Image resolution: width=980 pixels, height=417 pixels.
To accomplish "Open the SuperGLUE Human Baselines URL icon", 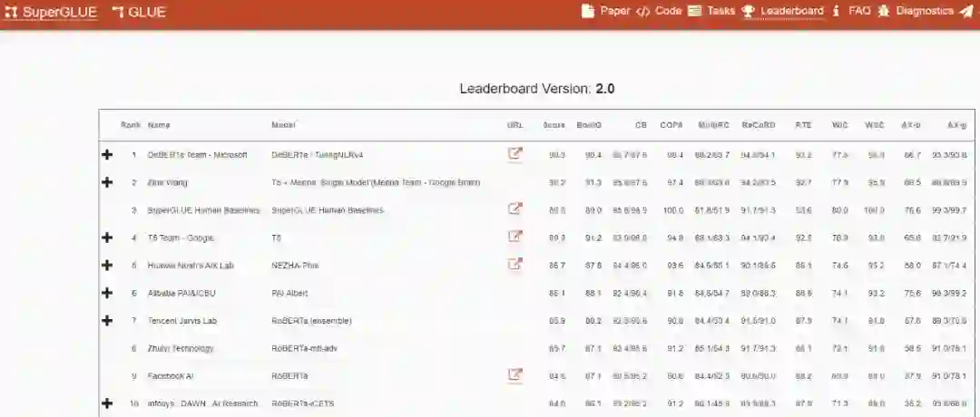I will pyautogui.click(x=515, y=208).
